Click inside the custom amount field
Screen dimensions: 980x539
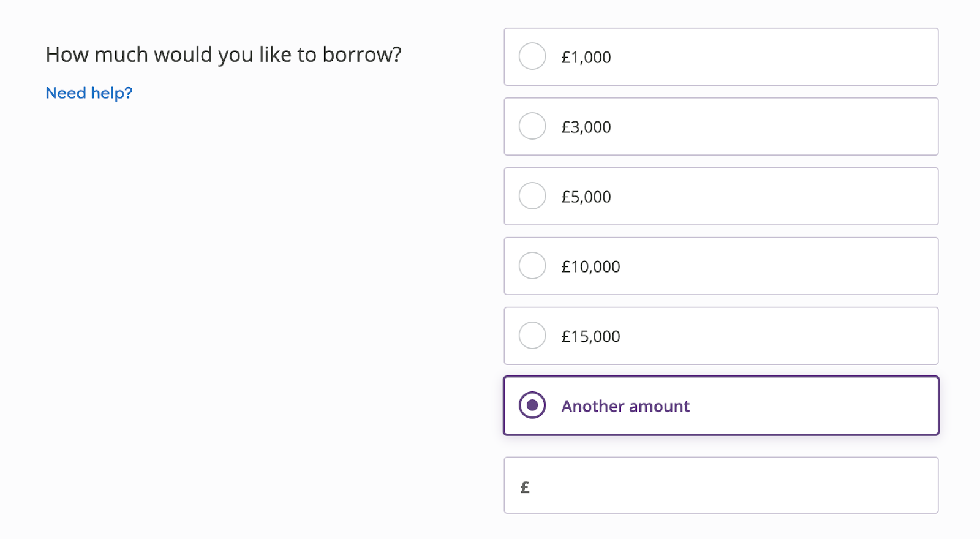tap(721, 485)
